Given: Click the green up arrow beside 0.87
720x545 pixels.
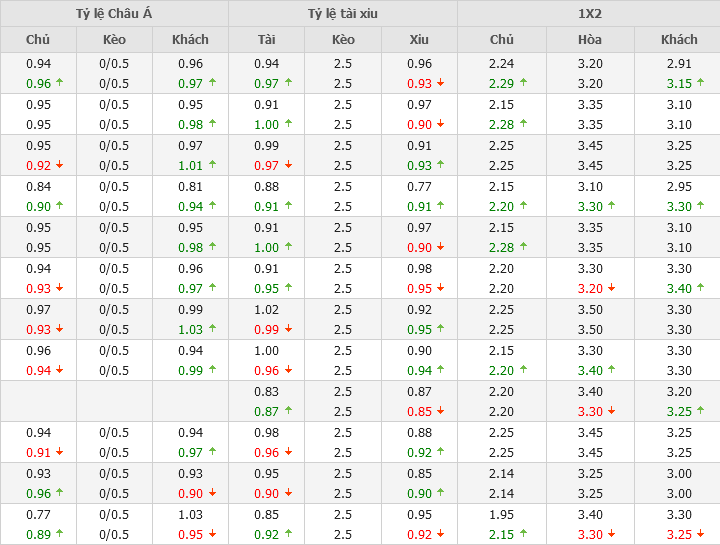Looking at the screenshot, I should click(x=288, y=411).
